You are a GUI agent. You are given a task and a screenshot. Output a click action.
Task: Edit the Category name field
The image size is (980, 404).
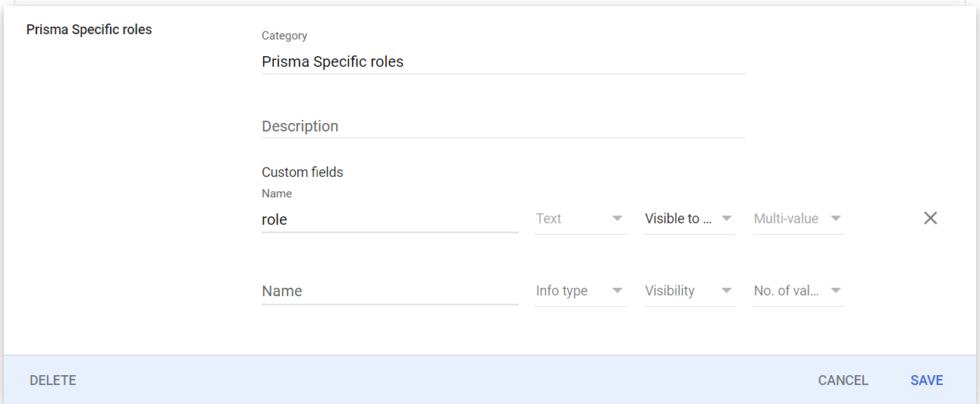click(503, 62)
